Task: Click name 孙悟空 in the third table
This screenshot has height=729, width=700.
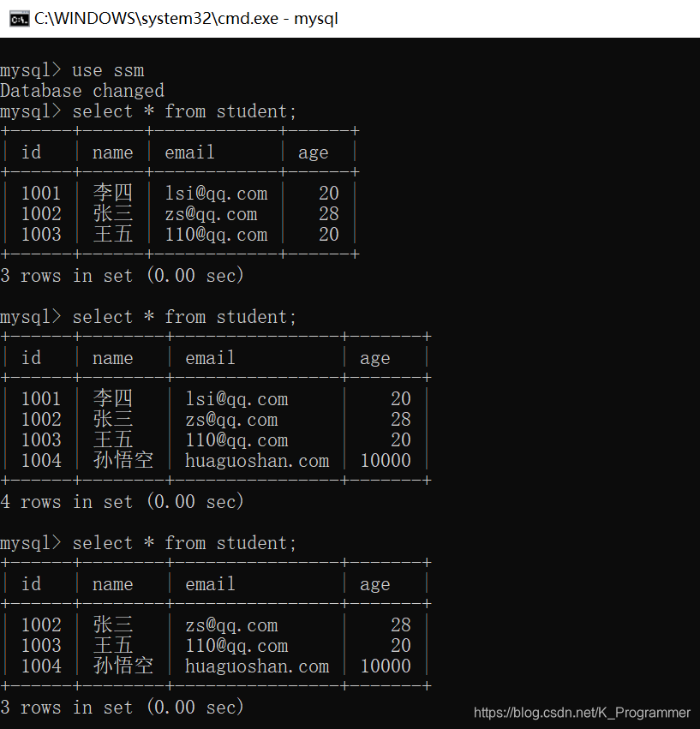Action: point(123,666)
